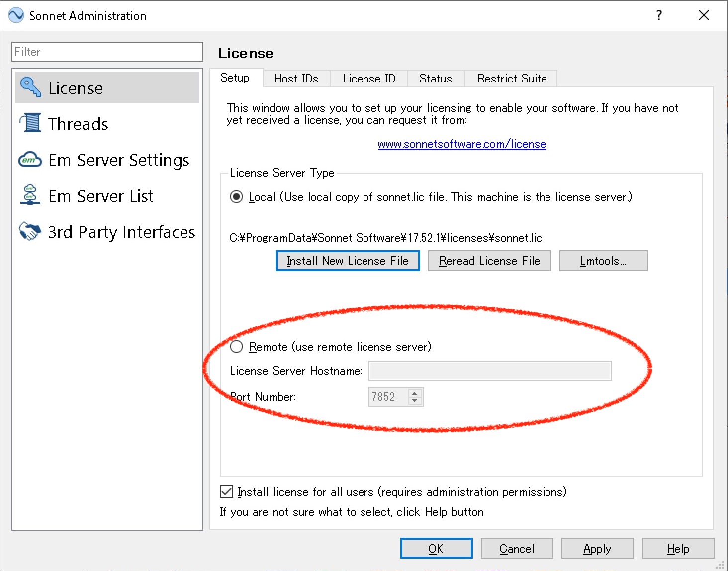Open the License ID tab
The width and height of the screenshot is (728, 571).
(x=369, y=79)
